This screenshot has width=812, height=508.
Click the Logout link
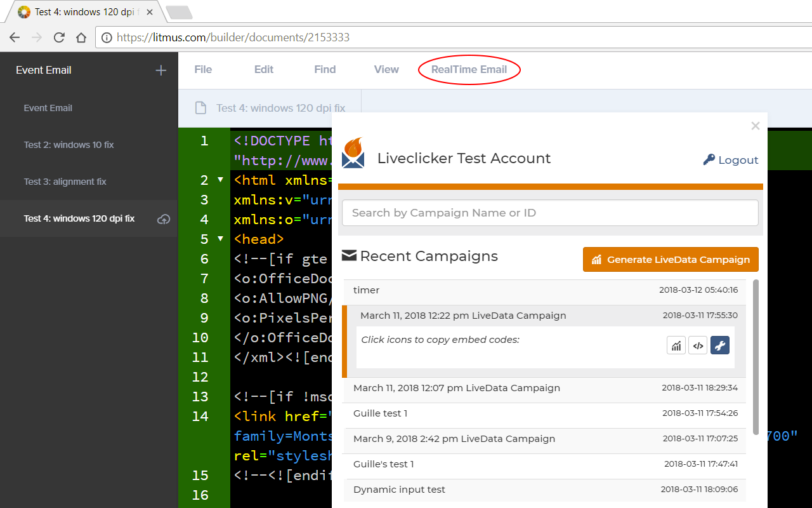coord(731,160)
